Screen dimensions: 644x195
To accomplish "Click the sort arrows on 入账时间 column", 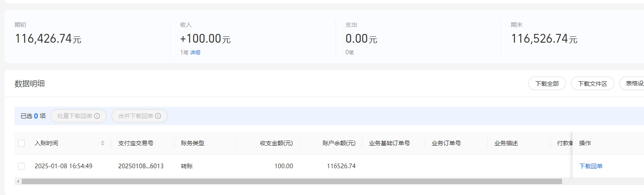I will (x=102, y=143).
